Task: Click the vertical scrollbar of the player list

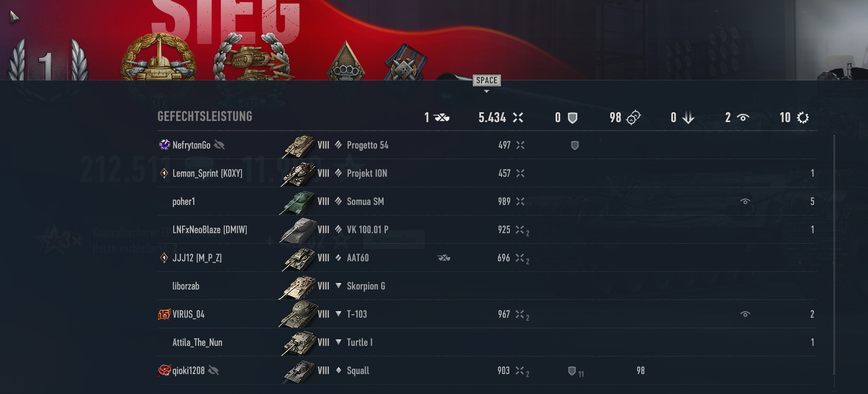Action: pos(834,255)
